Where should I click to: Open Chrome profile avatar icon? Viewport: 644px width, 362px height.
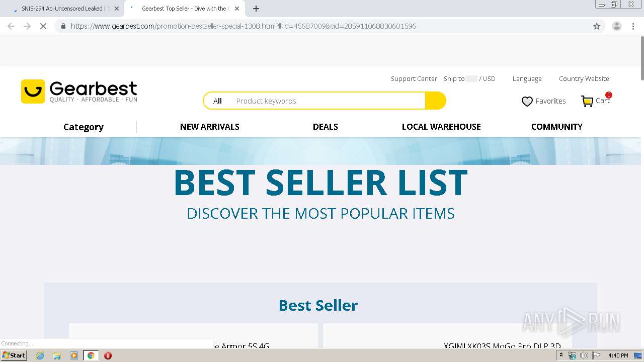[x=616, y=26]
